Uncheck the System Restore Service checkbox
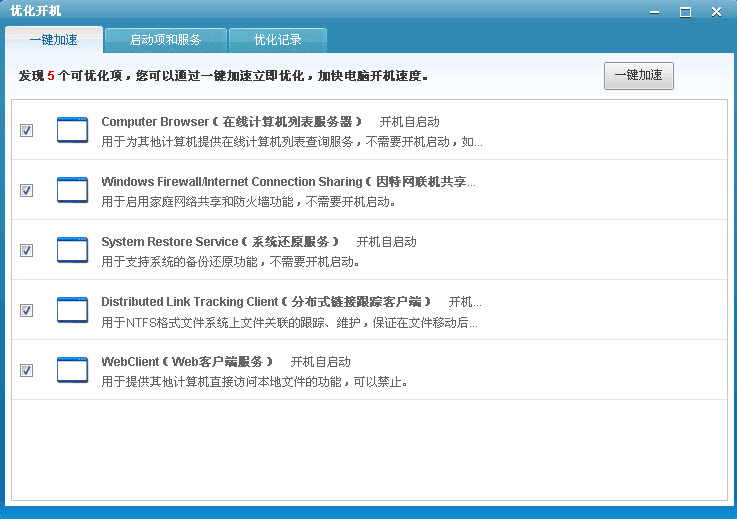Viewport: 737px width, 519px height. 27,250
